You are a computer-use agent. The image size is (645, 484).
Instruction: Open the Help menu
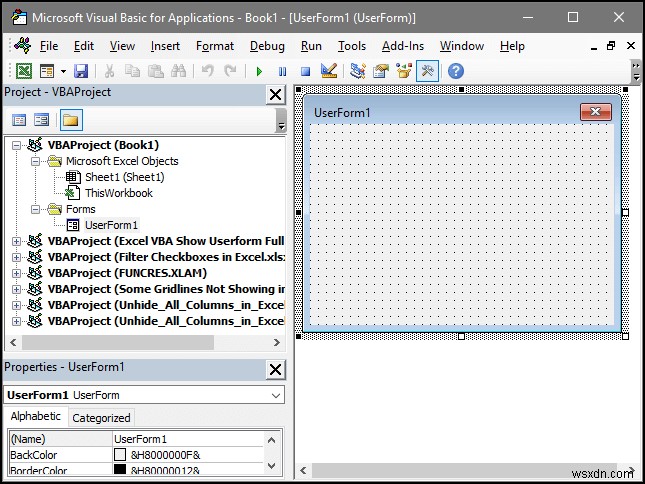coord(512,46)
